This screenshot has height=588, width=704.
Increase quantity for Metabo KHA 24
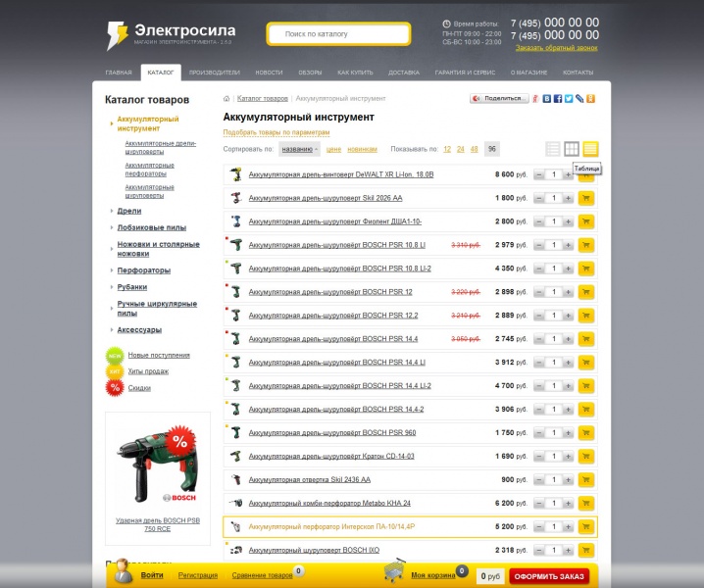click(568, 503)
